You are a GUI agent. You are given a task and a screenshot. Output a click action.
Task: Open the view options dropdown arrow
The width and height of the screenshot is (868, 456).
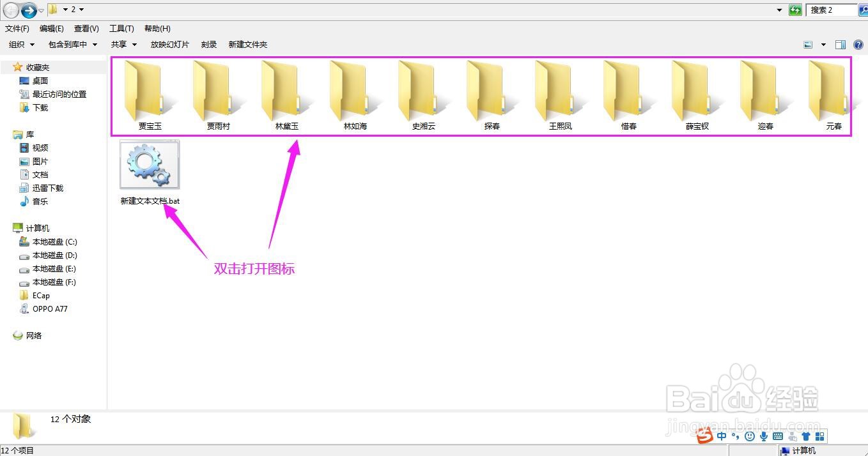point(823,45)
